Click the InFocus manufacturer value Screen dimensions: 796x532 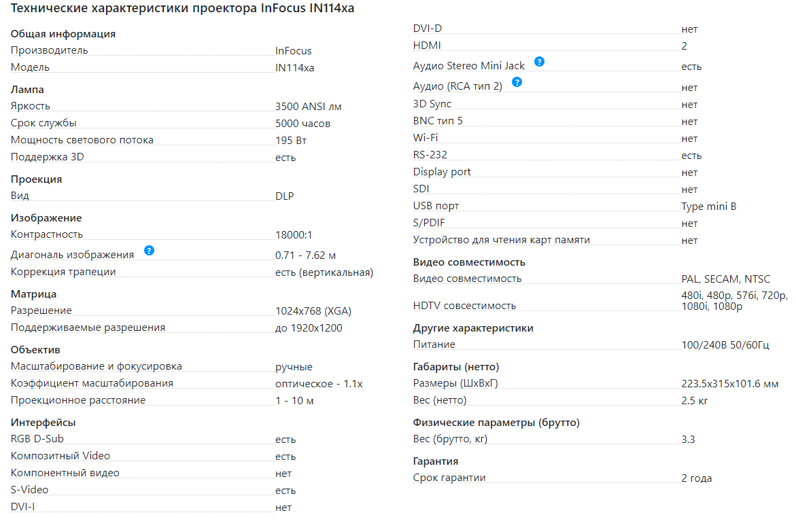coord(294,51)
